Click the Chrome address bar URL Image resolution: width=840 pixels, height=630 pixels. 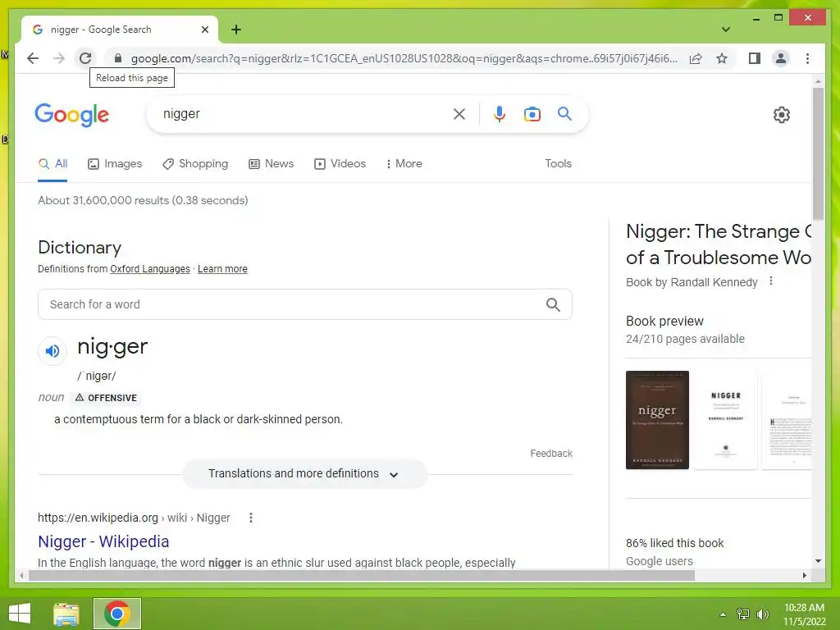pyautogui.click(x=404, y=58)
